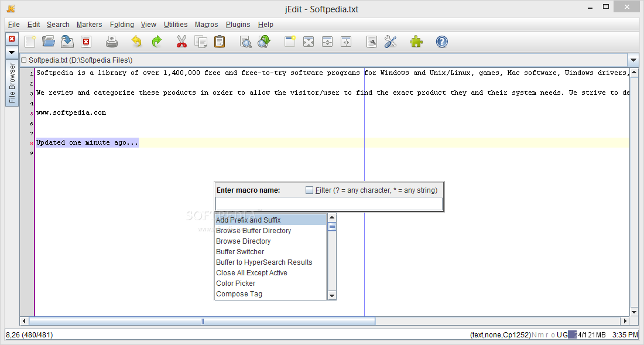This screenshot has width=644, height=345.
Task: Open the Markers menu
Action: pos(89,25)
